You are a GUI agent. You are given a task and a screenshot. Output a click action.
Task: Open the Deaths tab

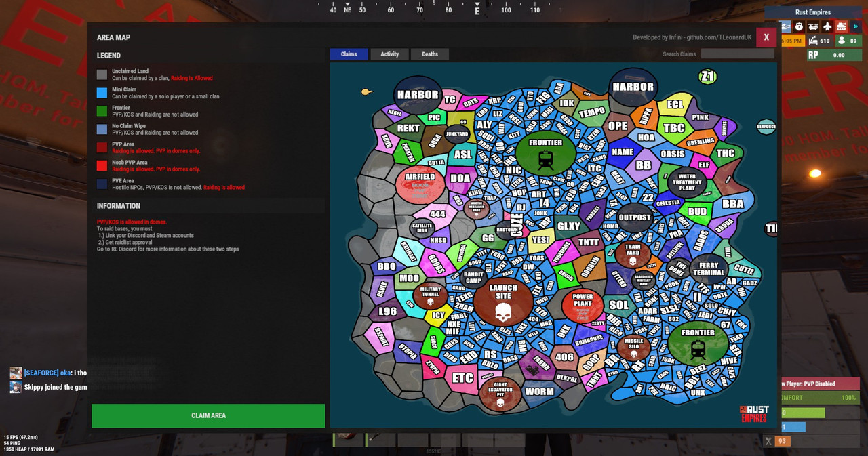tap(430, 54)
